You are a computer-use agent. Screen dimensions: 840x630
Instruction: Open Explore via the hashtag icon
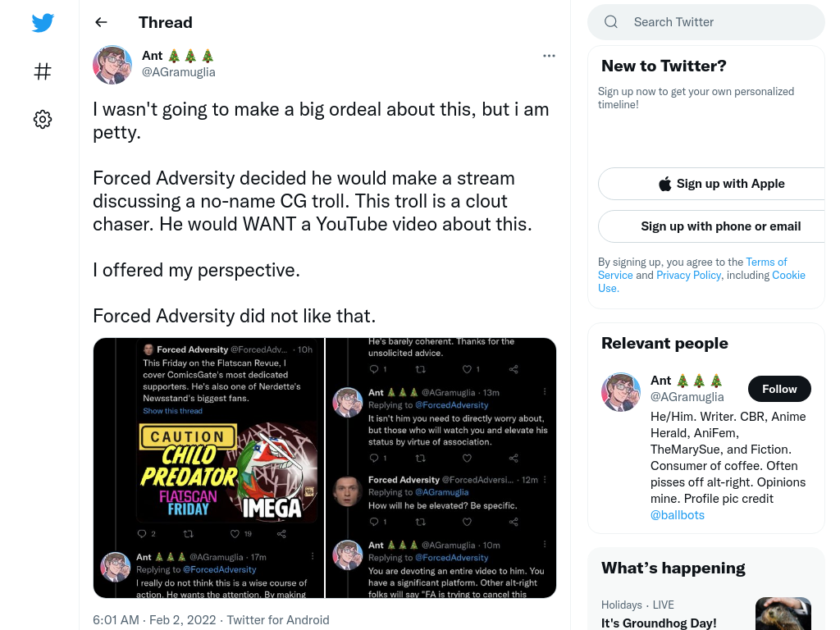click(43, 71)
